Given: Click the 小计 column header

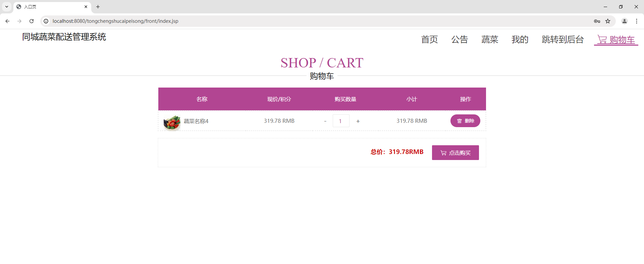Looking at the screenshot, I should (x=412, y=99).
